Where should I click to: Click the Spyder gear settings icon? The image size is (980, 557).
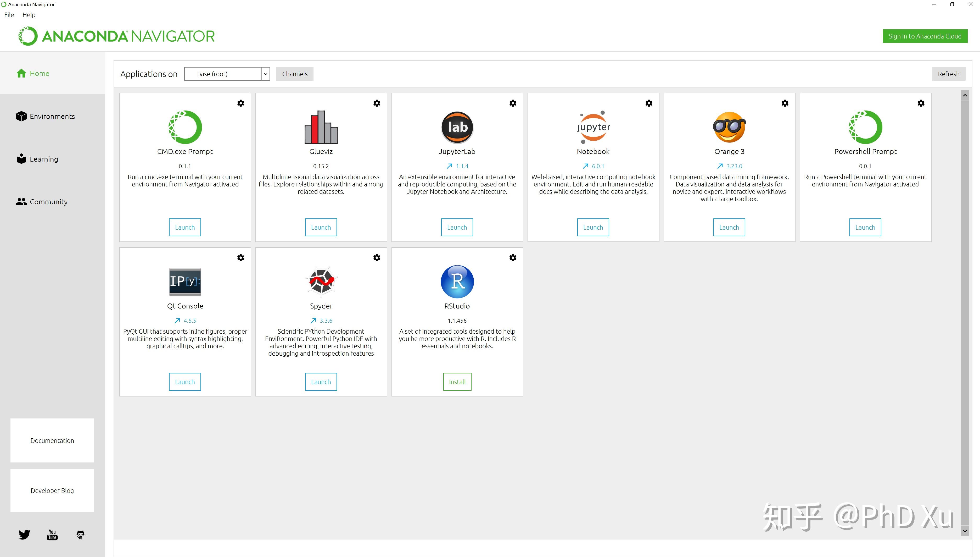point(377,258)
